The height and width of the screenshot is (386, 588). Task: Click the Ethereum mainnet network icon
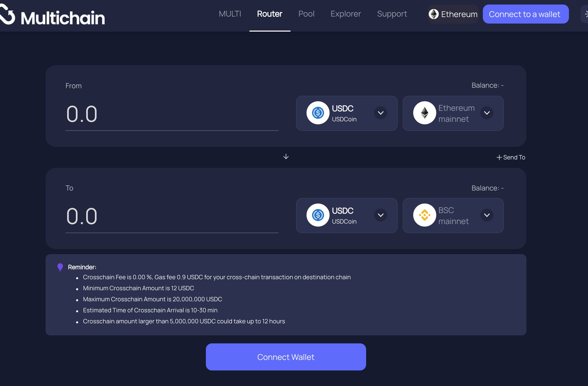click(x=424, y=113)
